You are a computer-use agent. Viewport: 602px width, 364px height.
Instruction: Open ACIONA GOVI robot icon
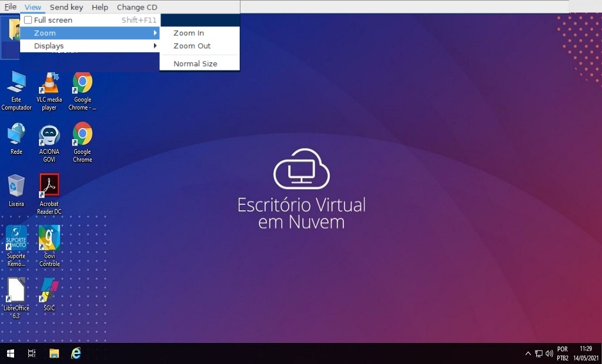pyautogui.click(x=49, y=136)
